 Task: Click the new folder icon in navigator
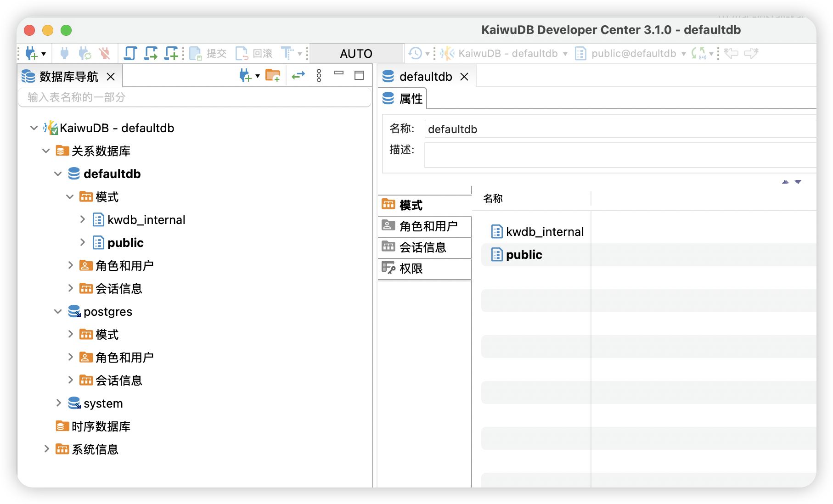click(273, 76)
